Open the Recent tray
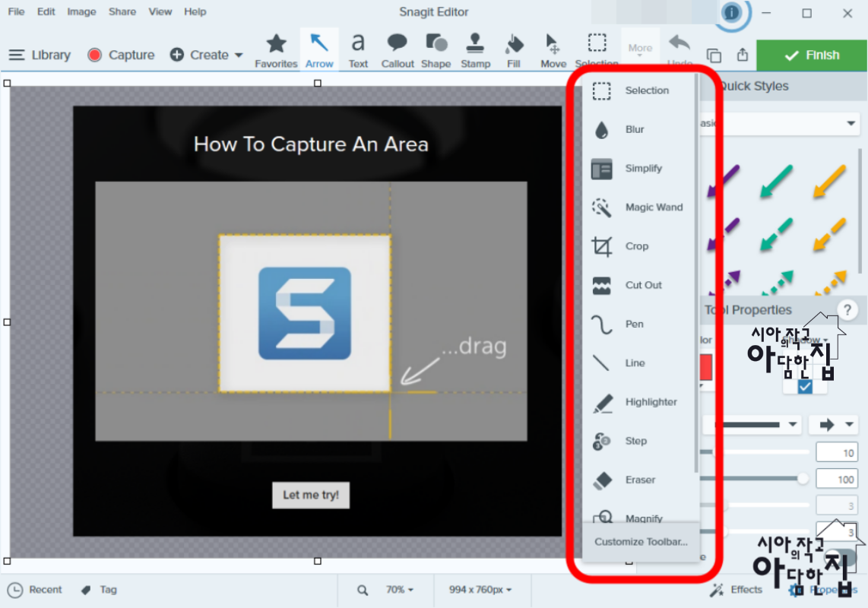 (35, 590)
